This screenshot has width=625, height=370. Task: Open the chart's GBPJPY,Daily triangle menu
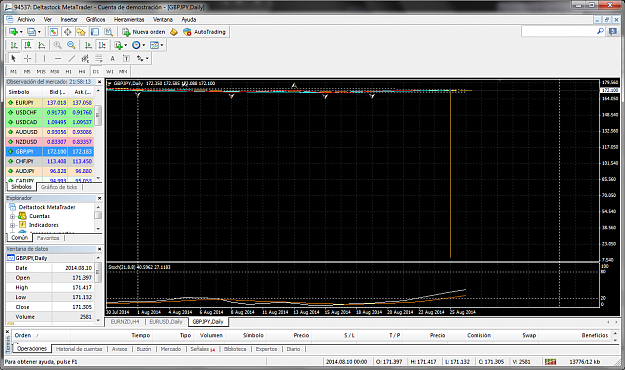coord(110,84)
